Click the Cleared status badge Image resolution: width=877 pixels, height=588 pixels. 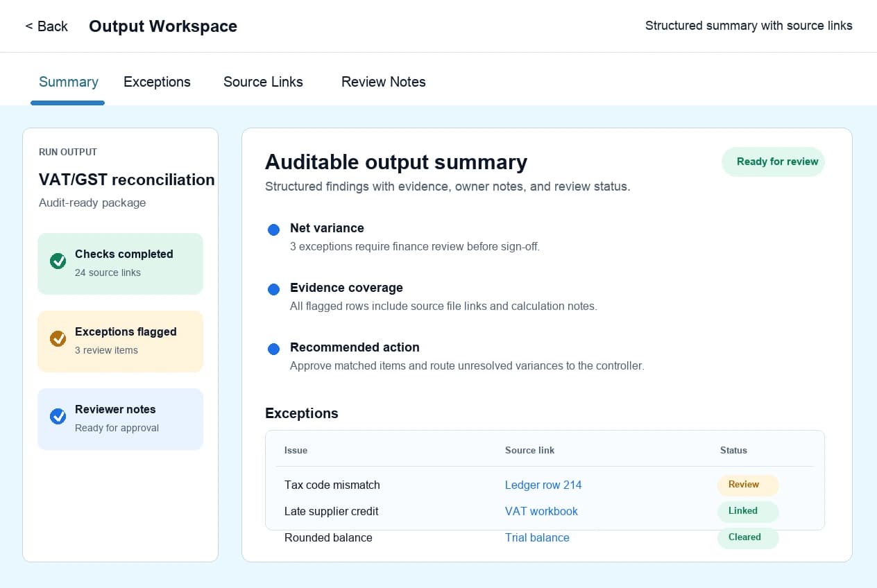748,537
